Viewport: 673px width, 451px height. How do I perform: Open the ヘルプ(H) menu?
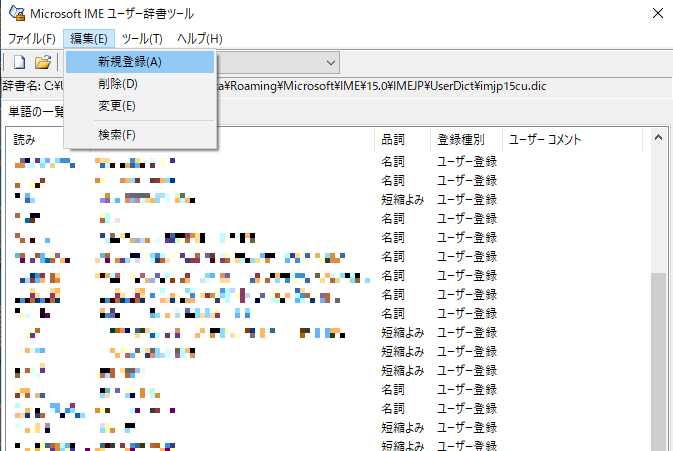tap(200, 39)
